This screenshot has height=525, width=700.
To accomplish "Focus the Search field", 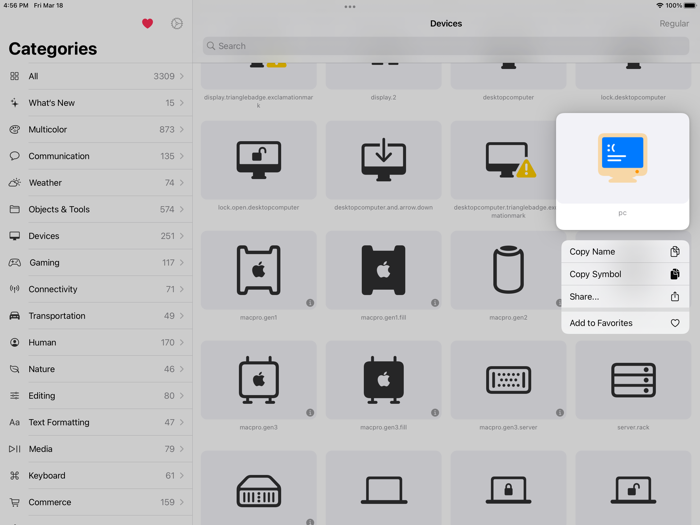I will [x=446, y=46].
